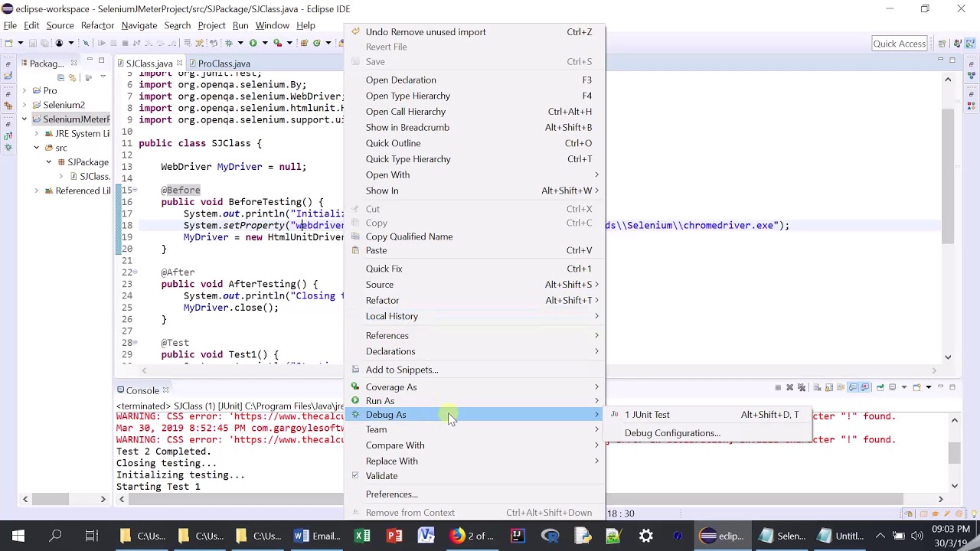
Task: Click the green Run toolbar button
Action: pyautogui.click(x=253, y=43)
